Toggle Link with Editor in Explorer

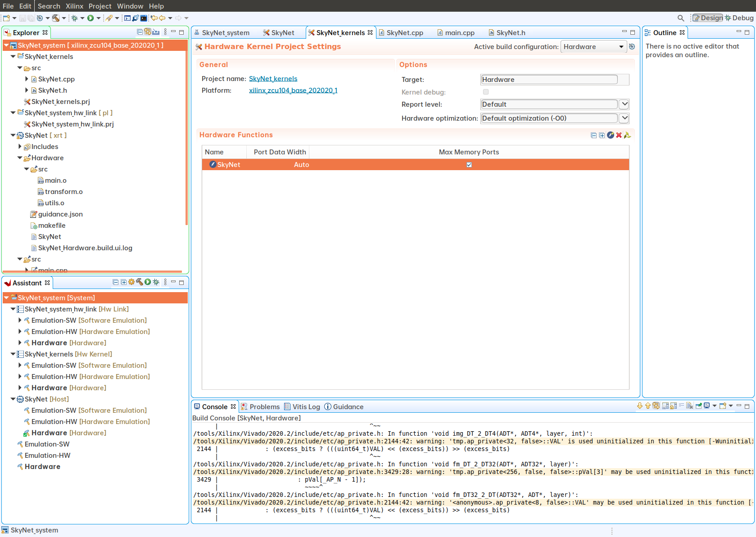click(148, 32)
